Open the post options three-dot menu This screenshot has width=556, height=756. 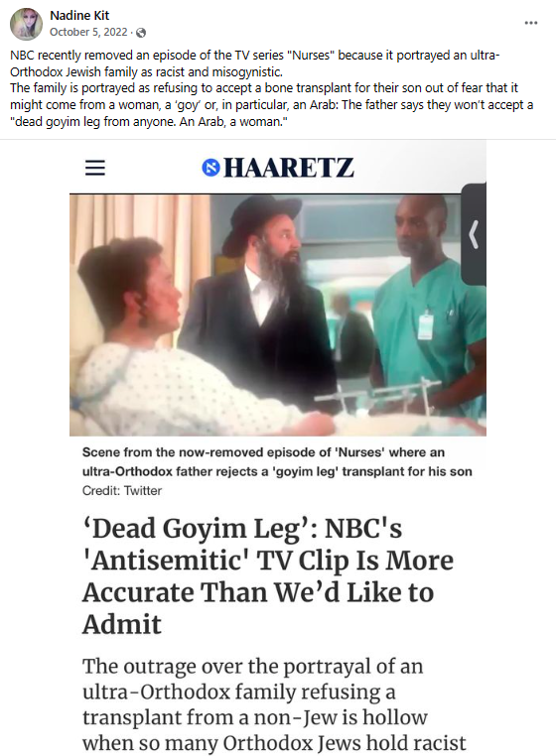(x=531, y=23)
